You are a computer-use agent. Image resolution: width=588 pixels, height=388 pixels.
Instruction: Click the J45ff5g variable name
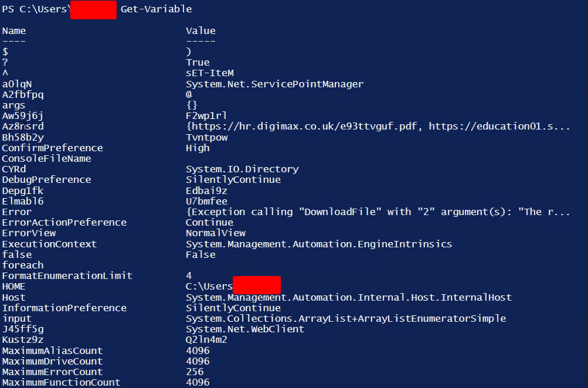pyautogui.click(x=23, y=329)
